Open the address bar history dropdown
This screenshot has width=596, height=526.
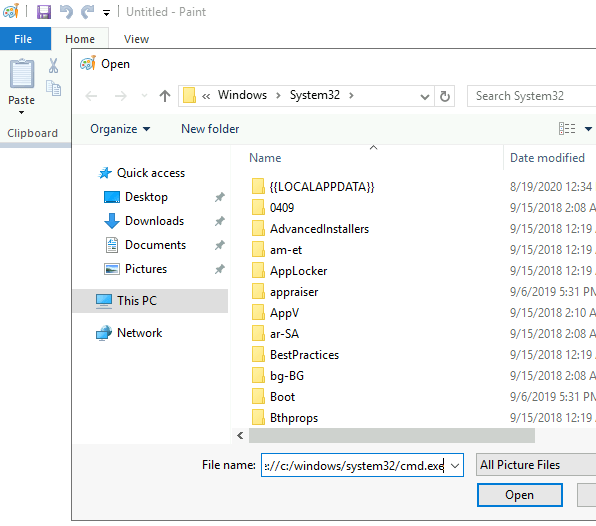[x=425, y=97]
